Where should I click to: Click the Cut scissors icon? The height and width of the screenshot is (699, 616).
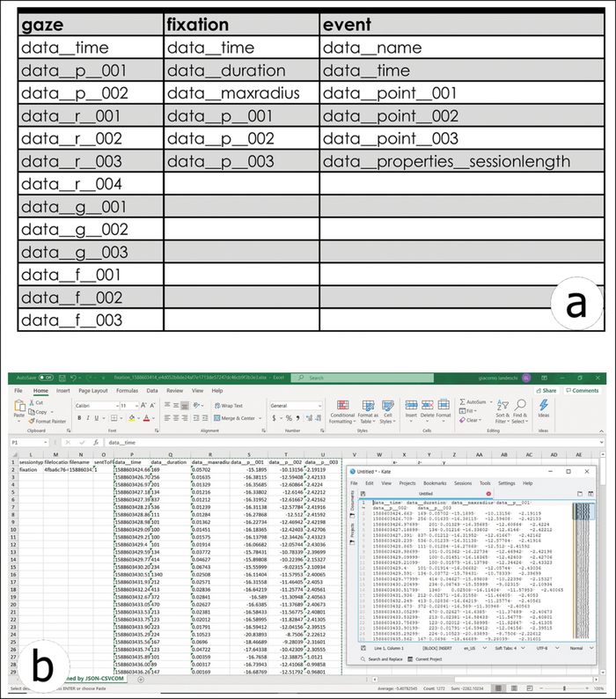(x=32, y=402)
